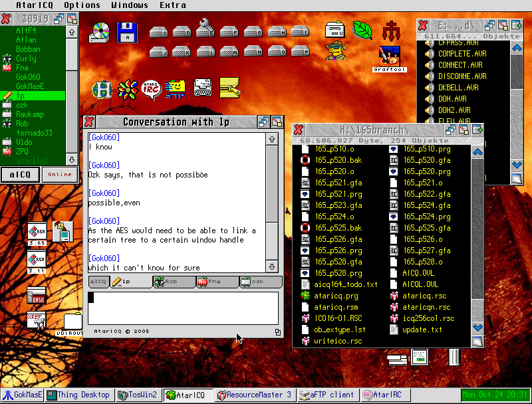Viewport: 532px width, 404px height.
Task: Open floppy drive A icon
Action: coord(127,33)
